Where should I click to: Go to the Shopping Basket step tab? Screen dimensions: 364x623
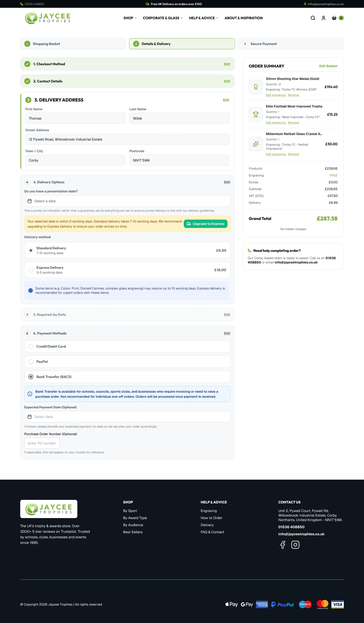[x=73, y=44]
